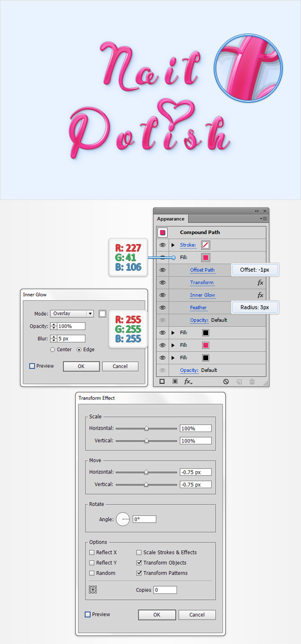Click Cancel in Transform Effect dialog
The height and width of the screenshot is (644, 301).
pyautogui.click(x=197, y=614)
